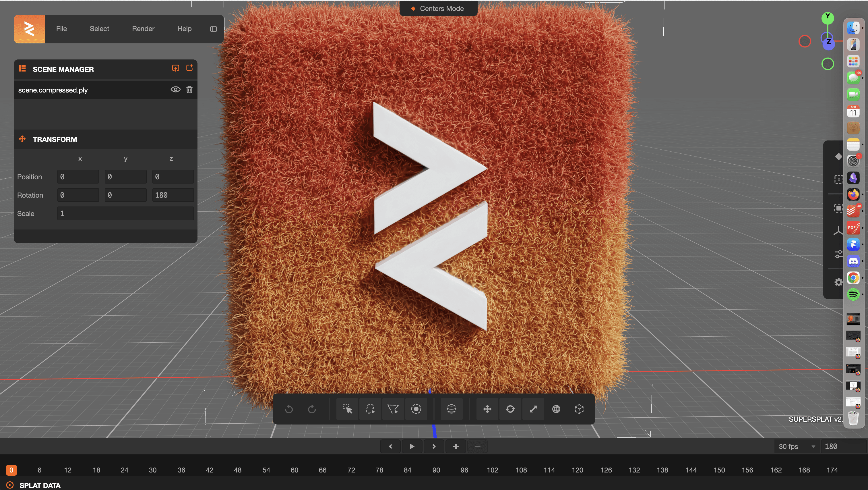868x490 pixels.
Task: Click the Position z input field
Action: coord(173,177)
